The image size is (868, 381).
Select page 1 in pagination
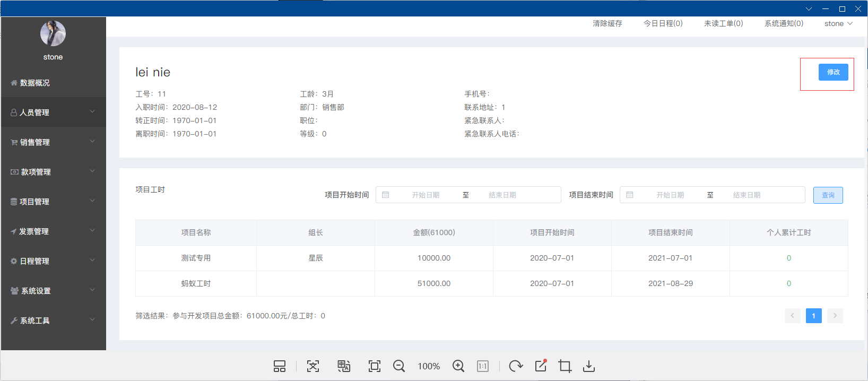point(814,316)
